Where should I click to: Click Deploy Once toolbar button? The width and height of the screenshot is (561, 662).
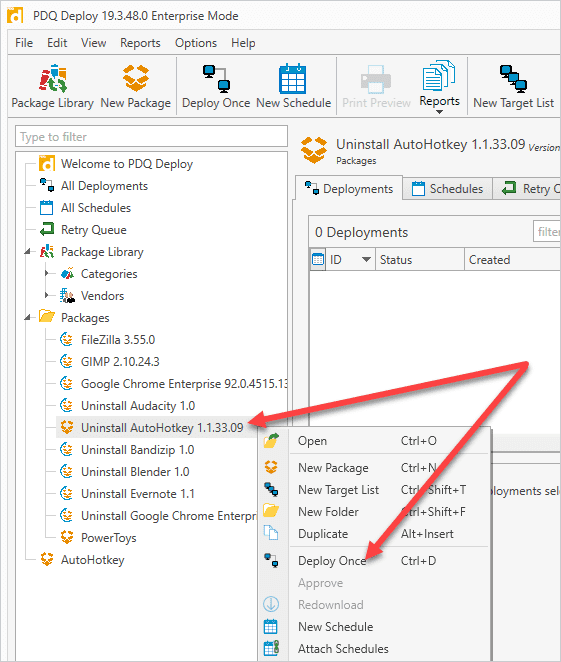[x=216, y=86]
